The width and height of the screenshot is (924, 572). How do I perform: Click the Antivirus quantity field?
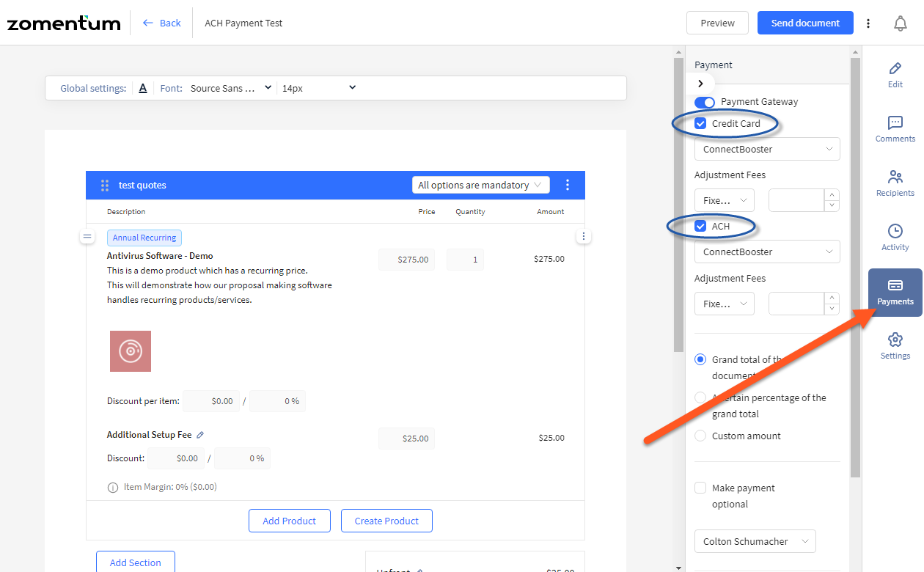[465, 260]
